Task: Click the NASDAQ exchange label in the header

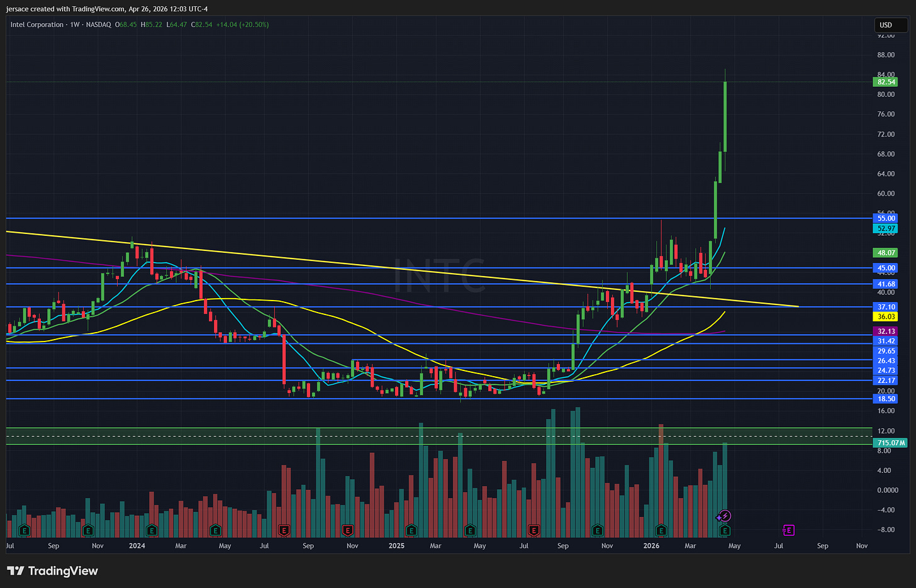Action: [99, 25]
